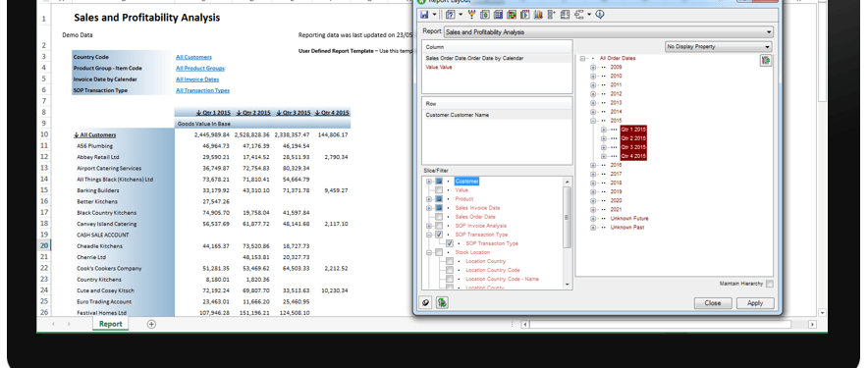Viewport: 868px width, 368px height.
Task: Click the Slice/Filter vertical scrollbar thumb
Action: tap(567, 217)
